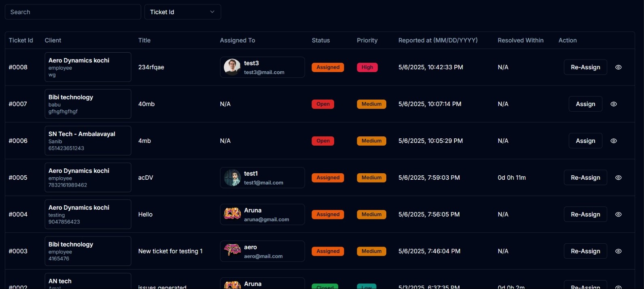Re-Assign the Hello ticket #0004
The image size is (644, 289).
[585, 215]
